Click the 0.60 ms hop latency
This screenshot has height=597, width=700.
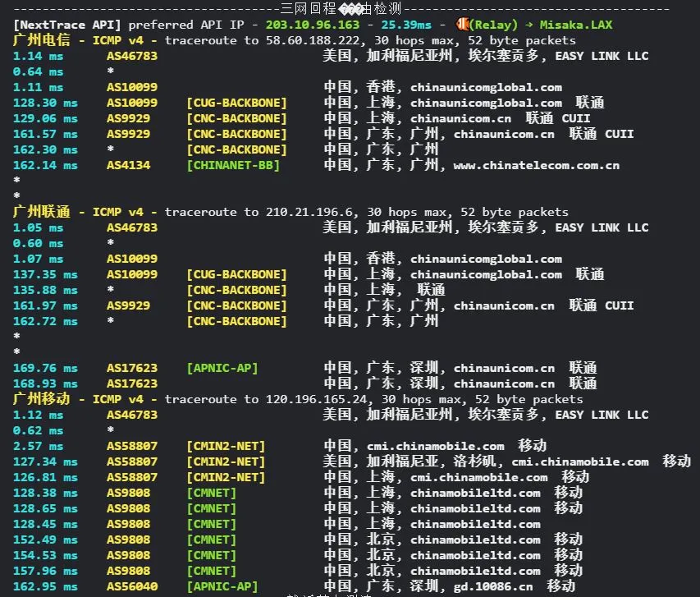pyautogui.click(x=38, y=243)
